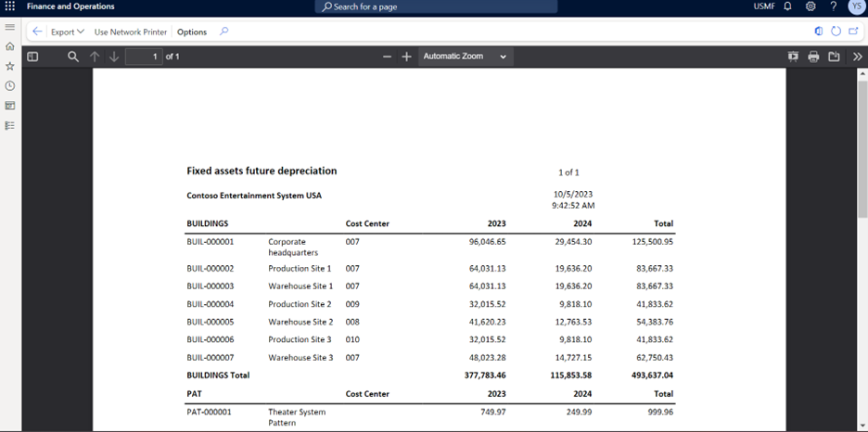Open report in new window icon

tap(853, 32)
